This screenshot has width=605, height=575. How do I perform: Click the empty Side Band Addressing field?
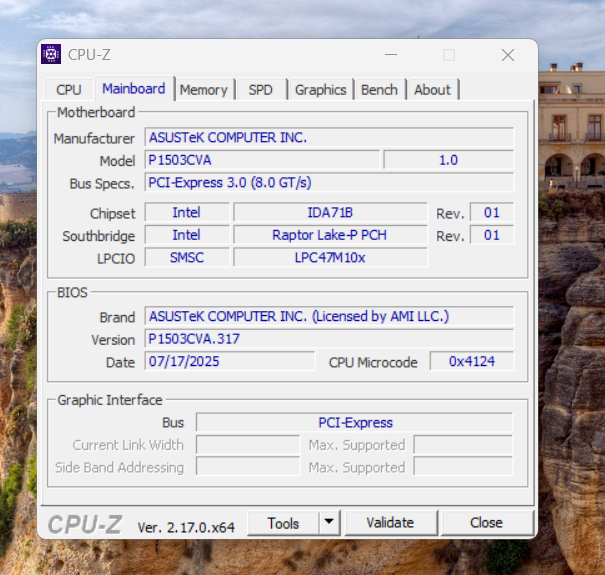point(248,467)
